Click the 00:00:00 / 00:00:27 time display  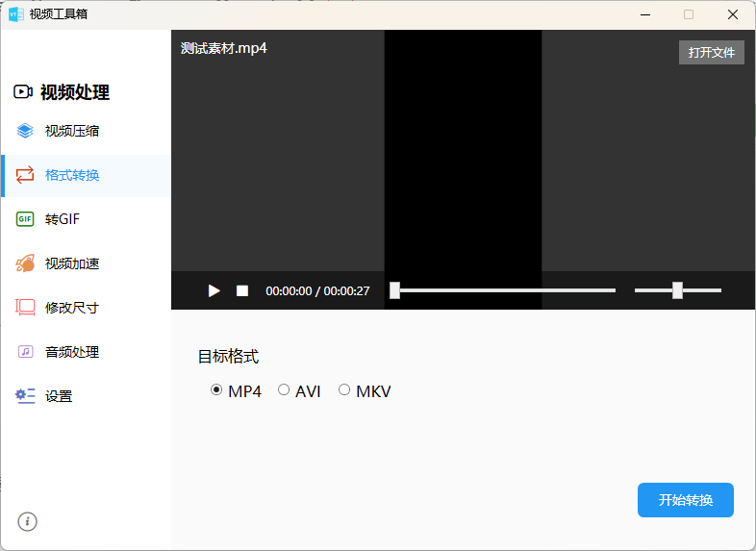pyautogui.click(x=317, y=291)
